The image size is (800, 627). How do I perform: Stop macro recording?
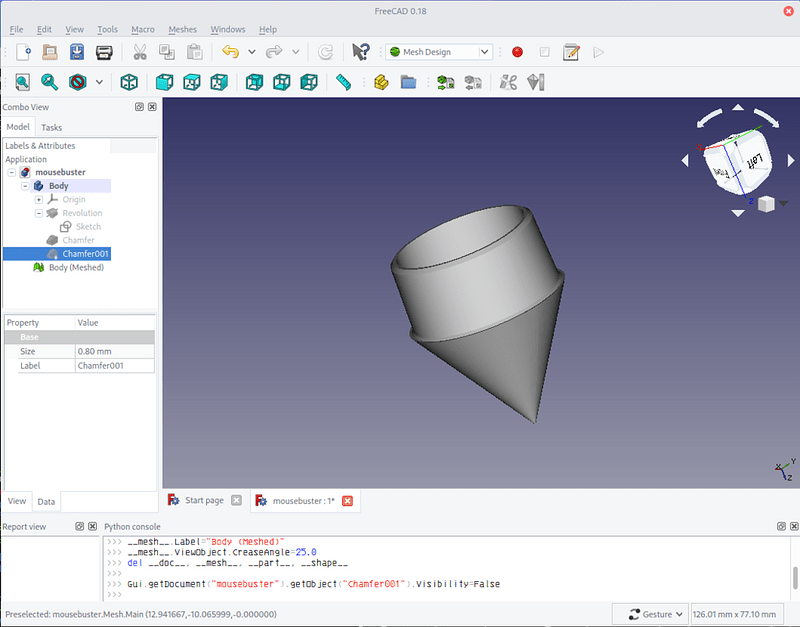pos(544,52)
